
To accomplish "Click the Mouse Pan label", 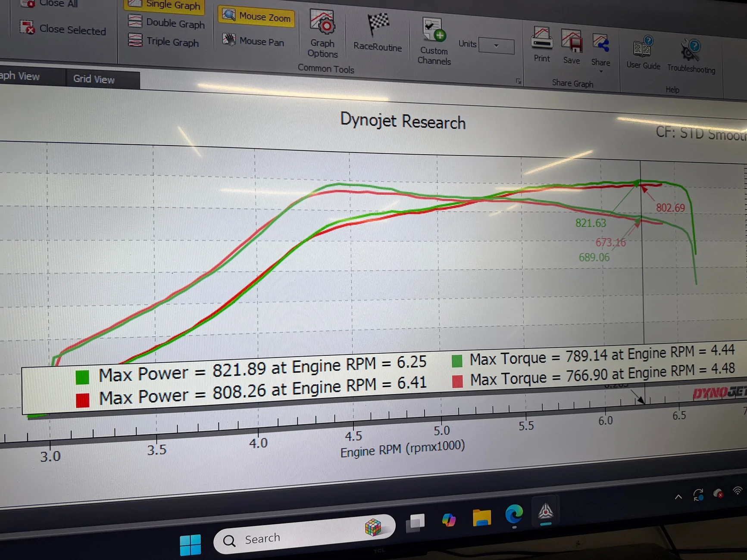I will [262, 42].
